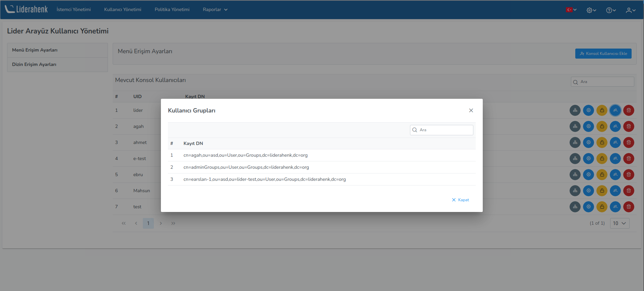Close the Kullanıcı Grupları dialog with X
644x291 pixels.
[x=471, y=111]
